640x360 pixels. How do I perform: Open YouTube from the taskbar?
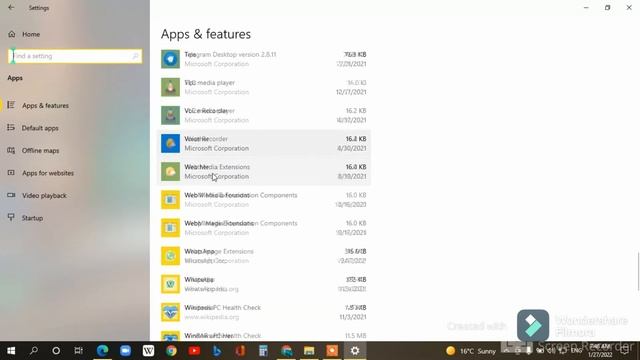click(194, 351)
